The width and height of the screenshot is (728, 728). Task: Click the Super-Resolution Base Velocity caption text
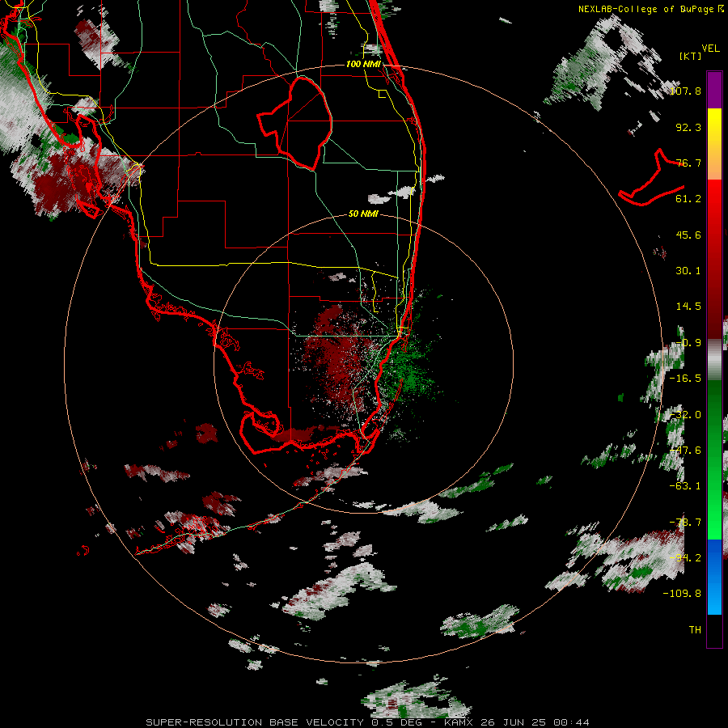(368, 722)
